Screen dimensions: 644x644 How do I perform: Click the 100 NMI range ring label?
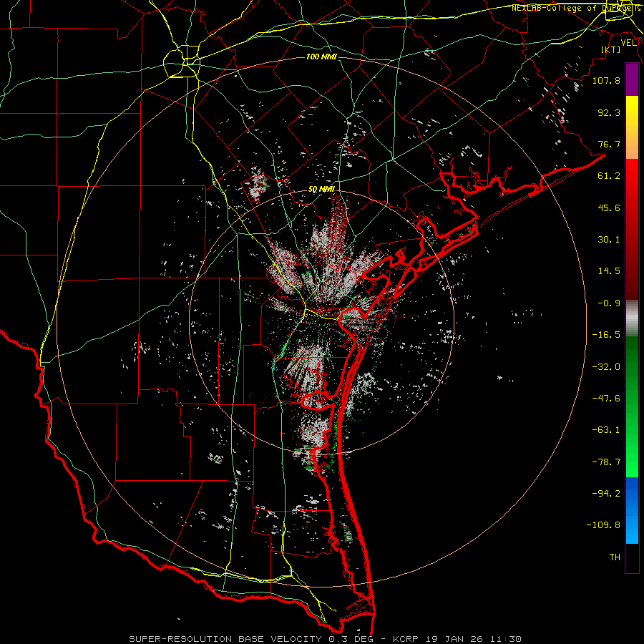click(x=321, y=57)
